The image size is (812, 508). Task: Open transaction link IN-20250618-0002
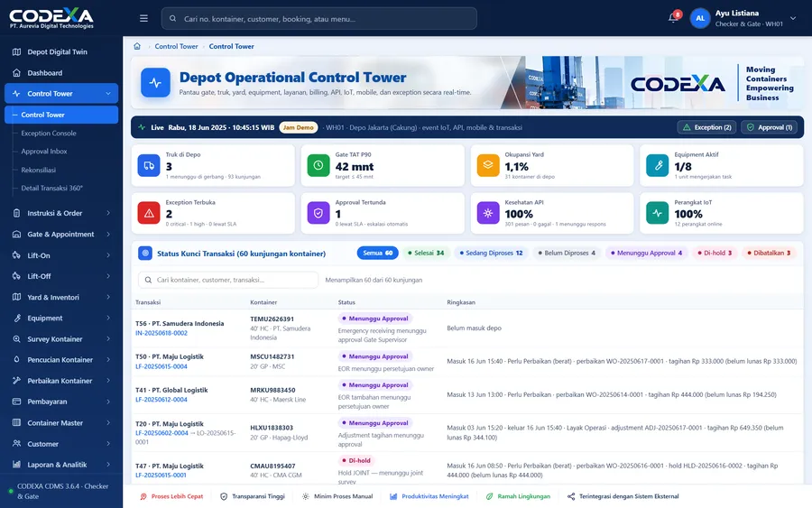[x=161, y=333]
